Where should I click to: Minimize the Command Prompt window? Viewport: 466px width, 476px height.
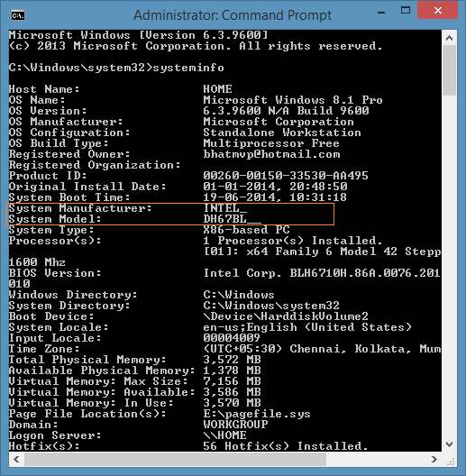click(381, 13)
